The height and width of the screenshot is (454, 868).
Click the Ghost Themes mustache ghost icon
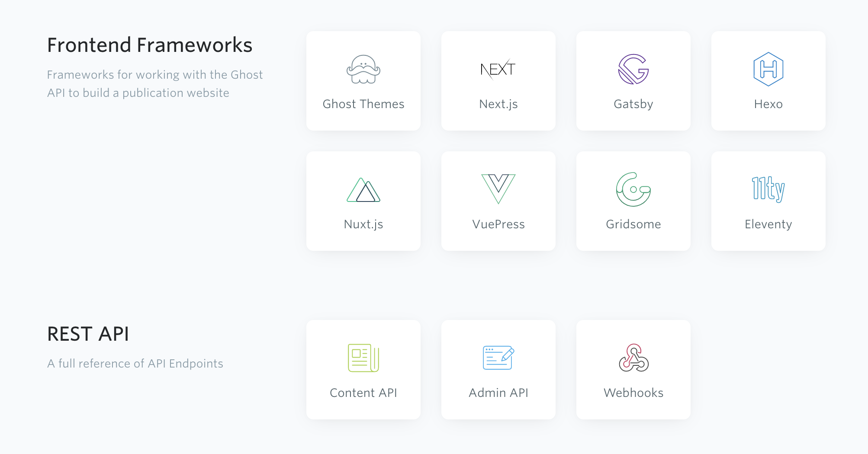point(363,69)
